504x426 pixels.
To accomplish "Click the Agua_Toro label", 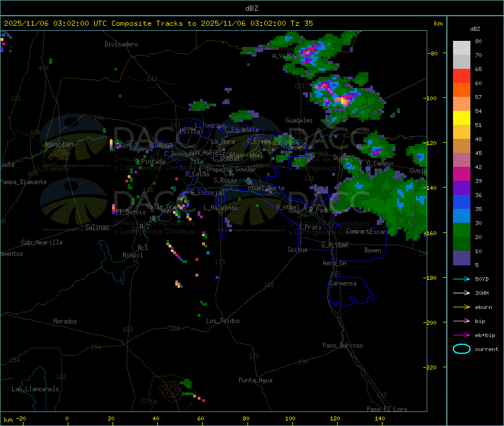I will pos(60,144).
